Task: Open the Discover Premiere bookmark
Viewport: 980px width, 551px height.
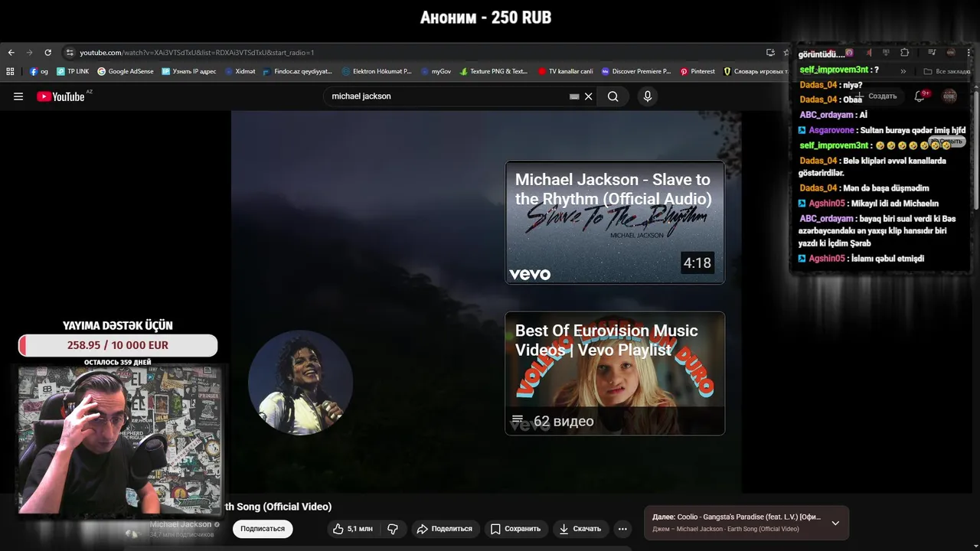Action: (x=636, y=71)
